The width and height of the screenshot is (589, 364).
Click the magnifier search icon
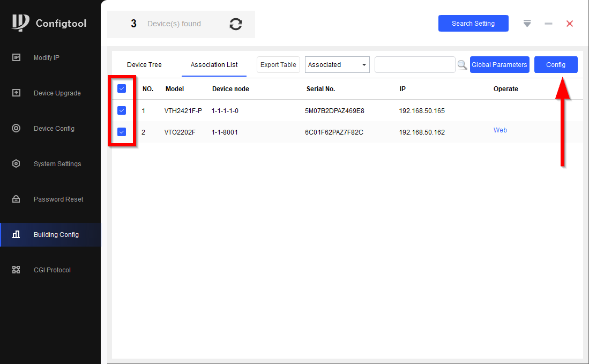462,65
